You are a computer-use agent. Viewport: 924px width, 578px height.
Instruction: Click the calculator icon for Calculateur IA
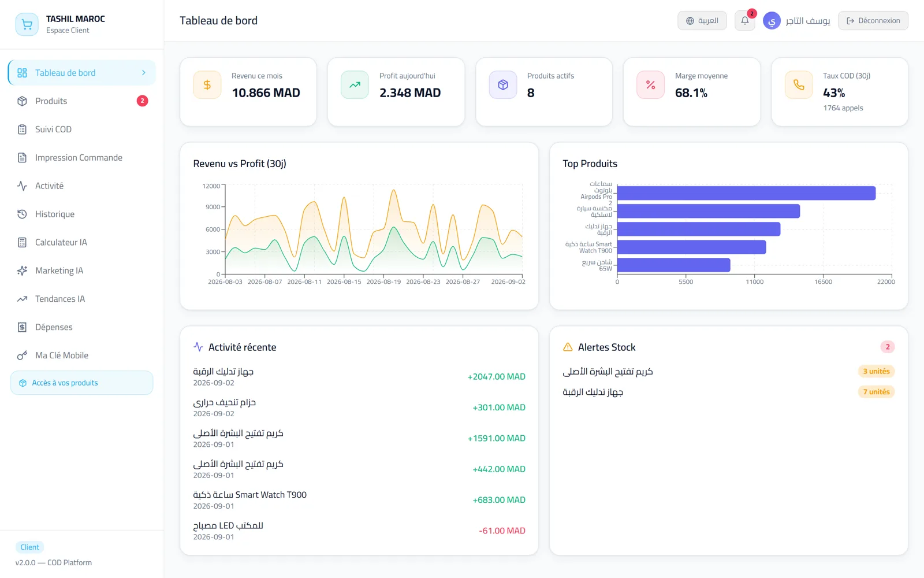click(x=22, y=242)
